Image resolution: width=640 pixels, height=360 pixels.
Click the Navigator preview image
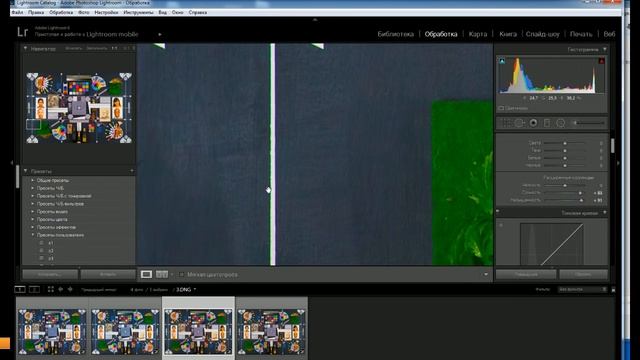point(79,108)
